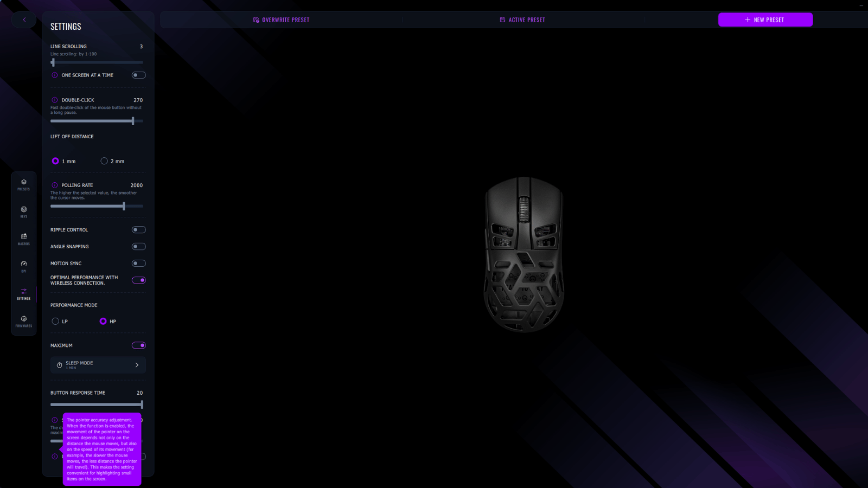Select LP performance mode
Image resolution: width=868 pixels, height=488 pixels.
[55, 322]
